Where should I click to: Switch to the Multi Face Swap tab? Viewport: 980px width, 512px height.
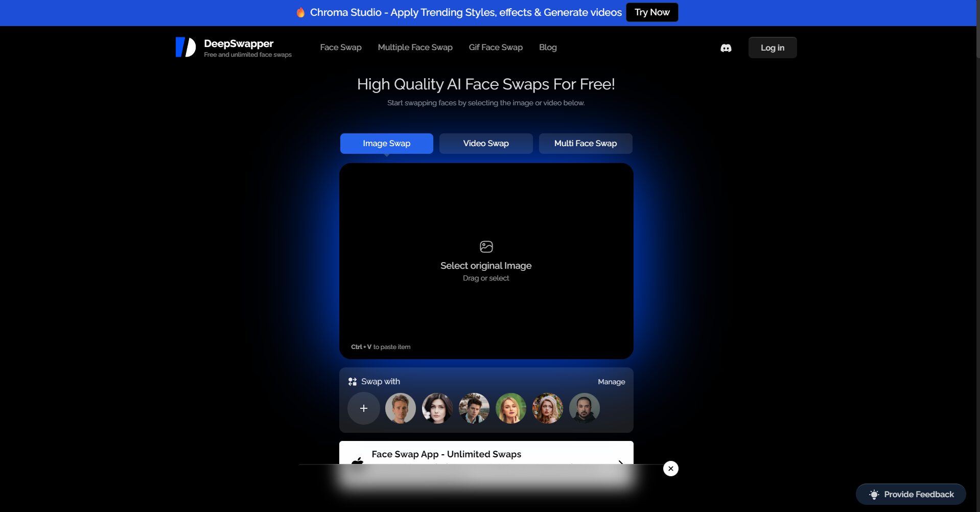coord(585,144)
